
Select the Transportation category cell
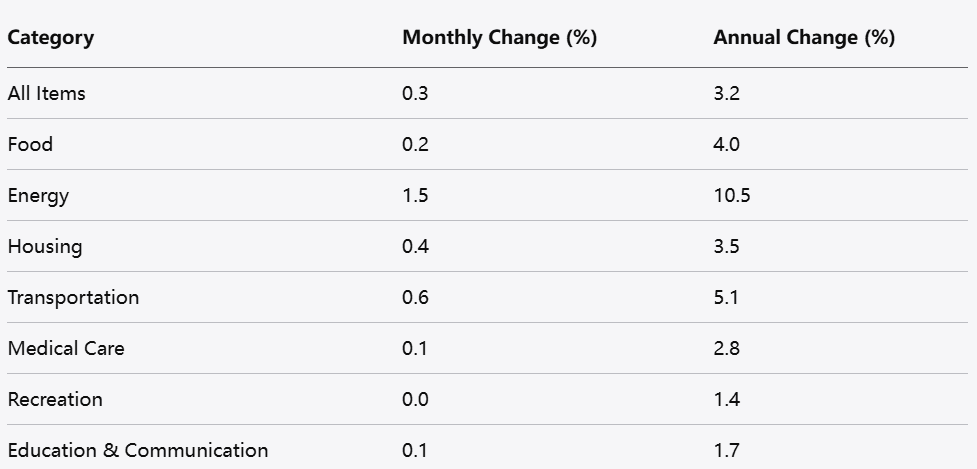pos(73,298)
